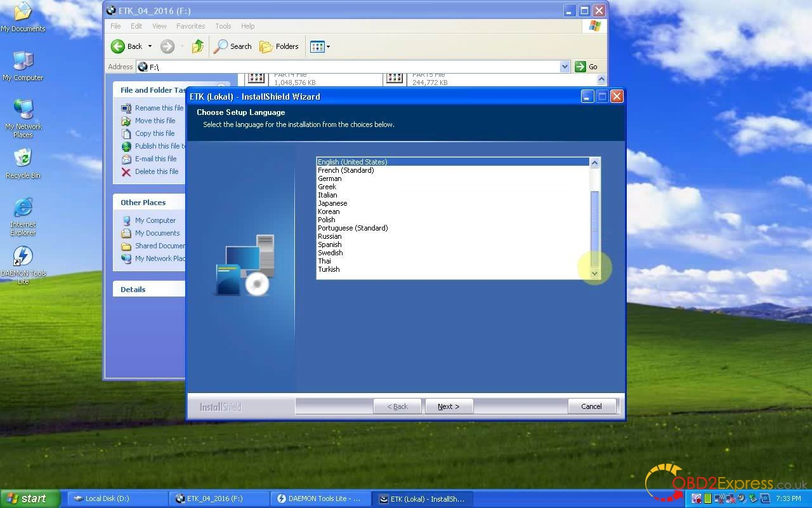Toggle the Folders pane button
812x508 pixels.
pos(279,46)
